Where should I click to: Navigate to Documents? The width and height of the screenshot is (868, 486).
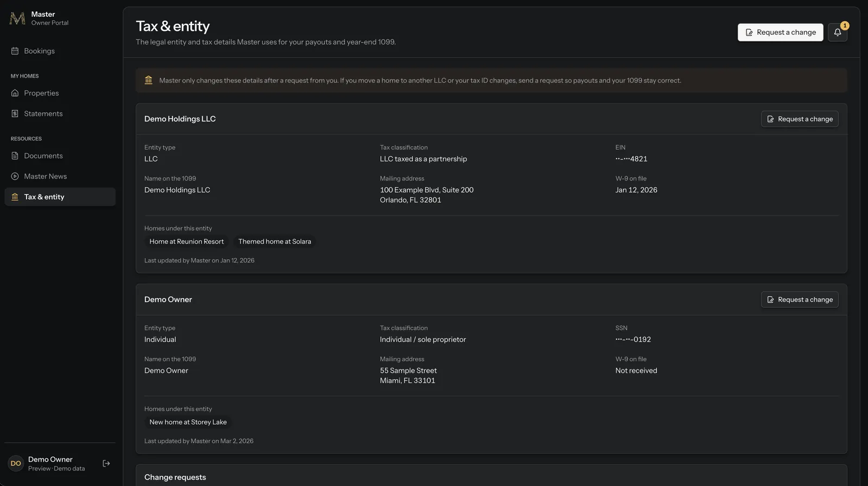[60, 156]
